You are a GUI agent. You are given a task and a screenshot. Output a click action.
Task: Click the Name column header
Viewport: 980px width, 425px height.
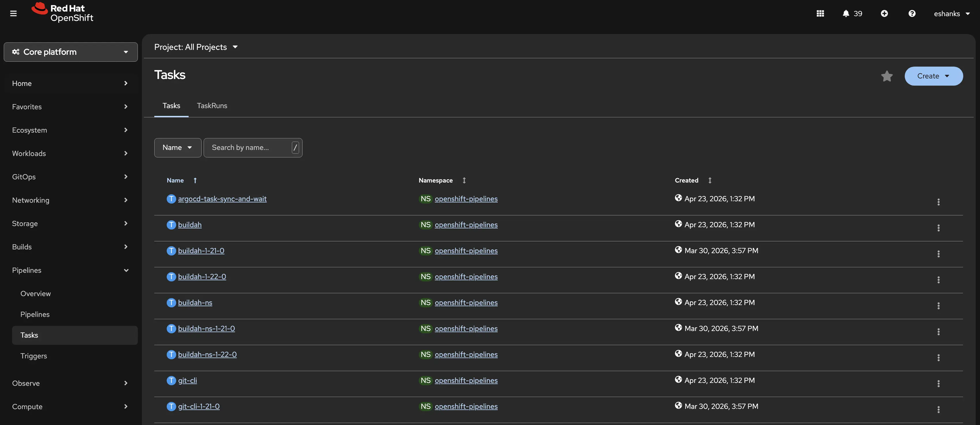(175, 180)
